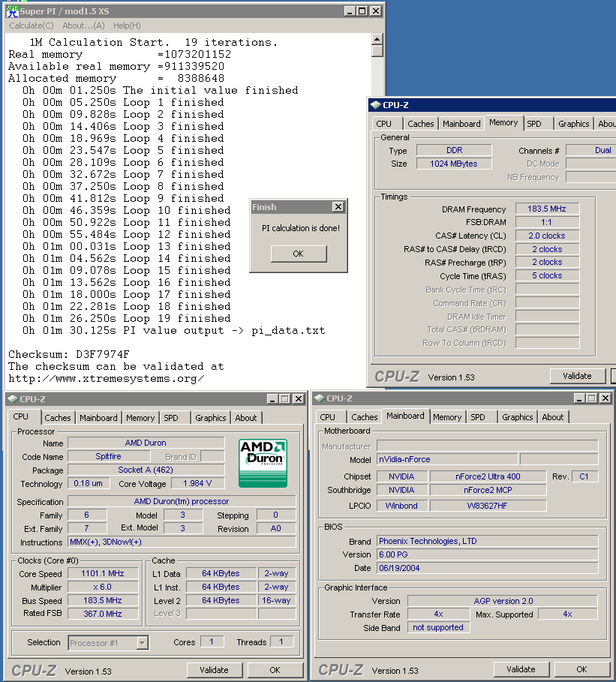Maximize the Super PI window
The width and height of the screenshot is (616, 682).
(362, 11)
